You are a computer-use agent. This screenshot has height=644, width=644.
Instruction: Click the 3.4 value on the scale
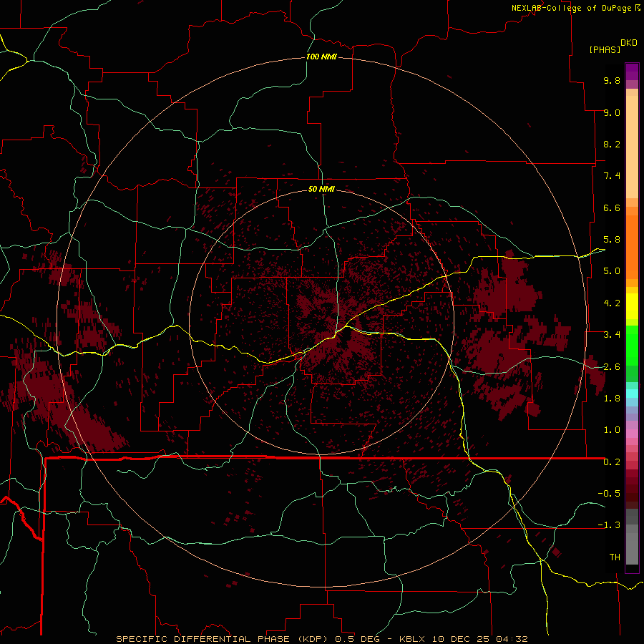point(612,335)
